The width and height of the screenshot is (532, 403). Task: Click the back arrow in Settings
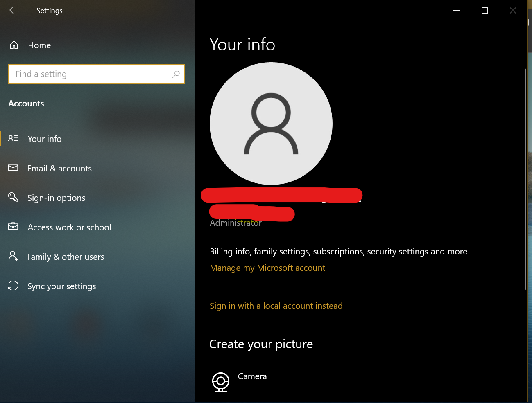(x=13, y=10)
